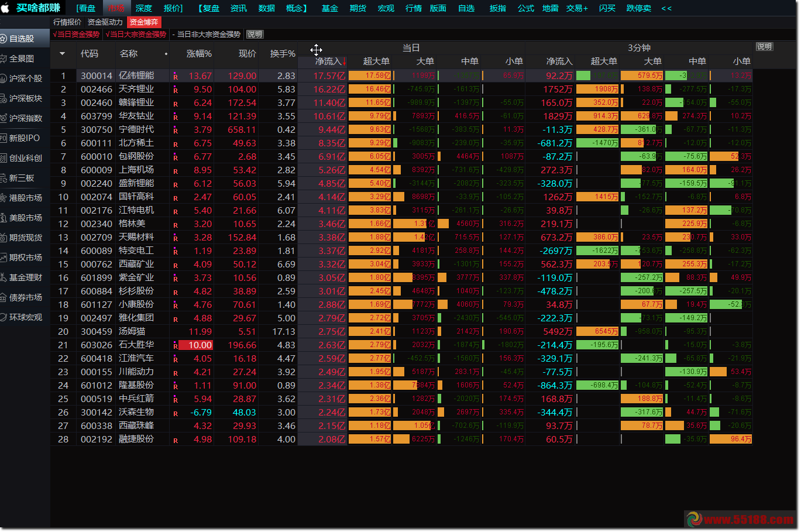This screenshot has height=532, width=801.
Task: Select 资金驱动力 sub-tab
Action: click(x=105, y=22)
